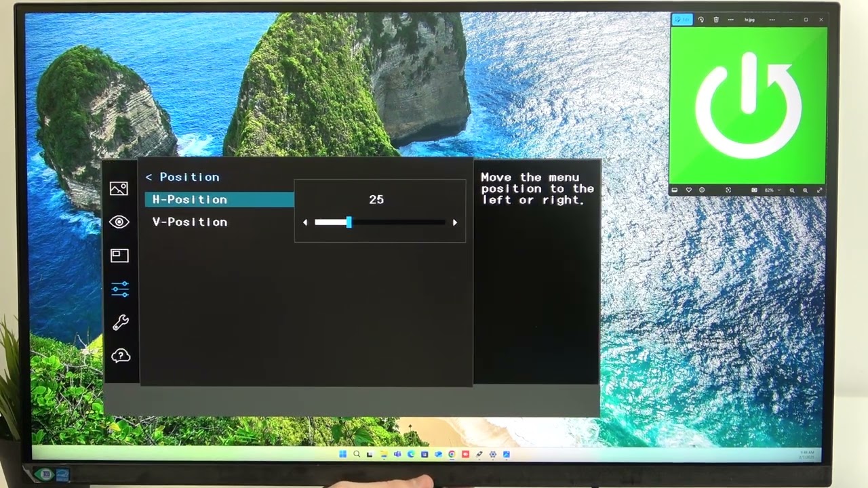Select the PIP window icon in the menu sidebar
This screenshot has width=868, height=488.
coord(119,255)
